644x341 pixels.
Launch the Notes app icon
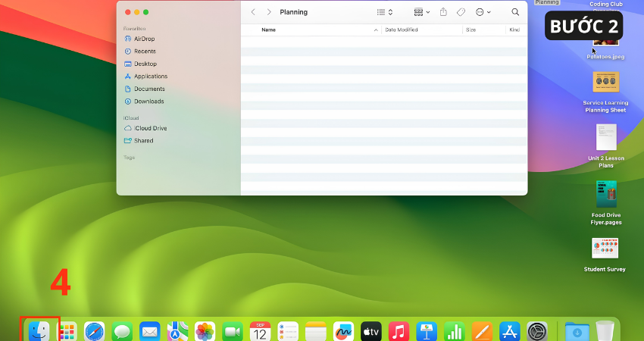pyautogui.click(x=315, y=331)
